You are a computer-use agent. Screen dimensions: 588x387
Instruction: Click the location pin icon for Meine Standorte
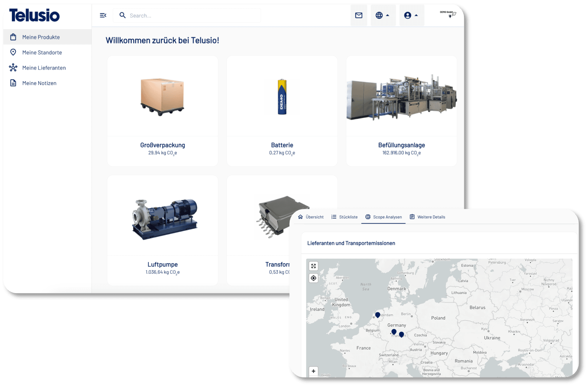(x=13, y=52)
